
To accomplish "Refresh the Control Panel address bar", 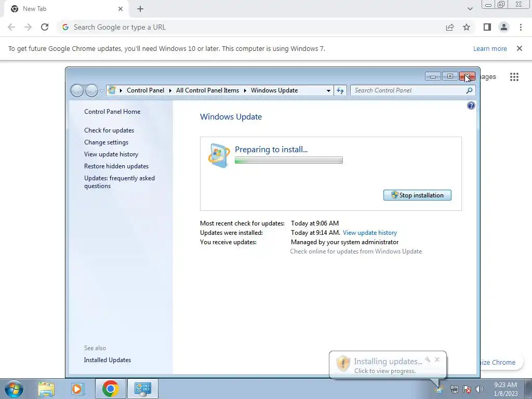I will 340,90.
